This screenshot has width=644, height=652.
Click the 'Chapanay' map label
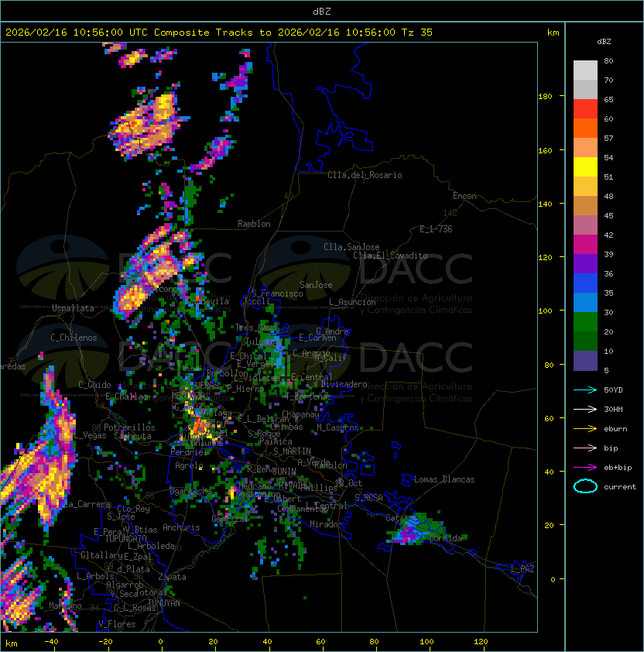(300, 414)
